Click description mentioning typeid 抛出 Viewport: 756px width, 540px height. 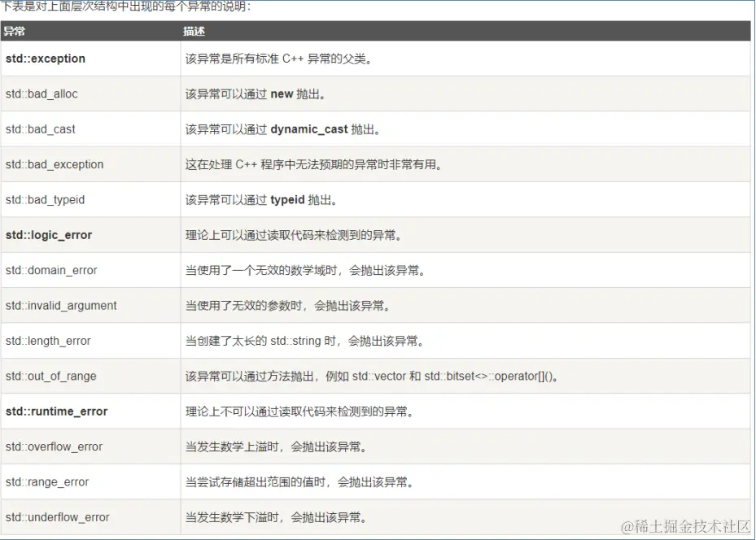(x=261, y=199)
